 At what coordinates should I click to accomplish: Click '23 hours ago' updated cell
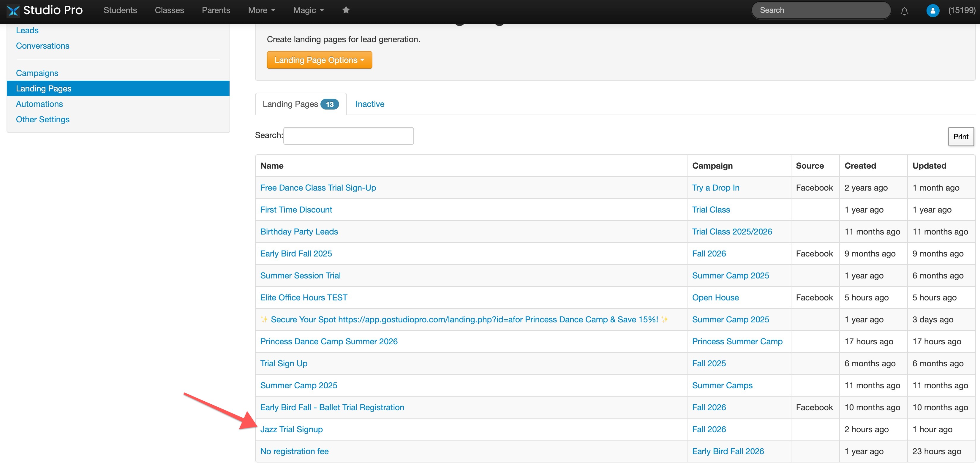point(937,452)
